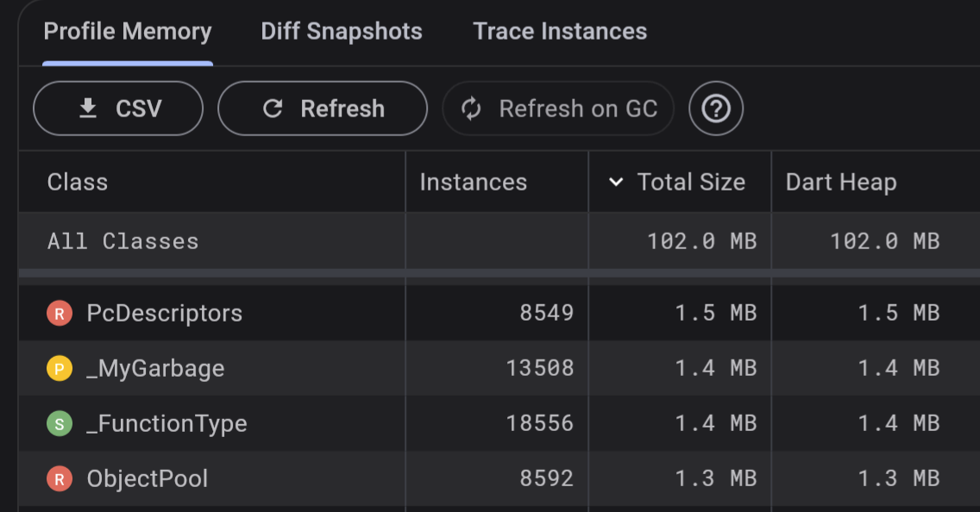Click the green S icon beside _FunctionType
The height and width of the screenshot is (512, 980).
(x=59, y=424)
